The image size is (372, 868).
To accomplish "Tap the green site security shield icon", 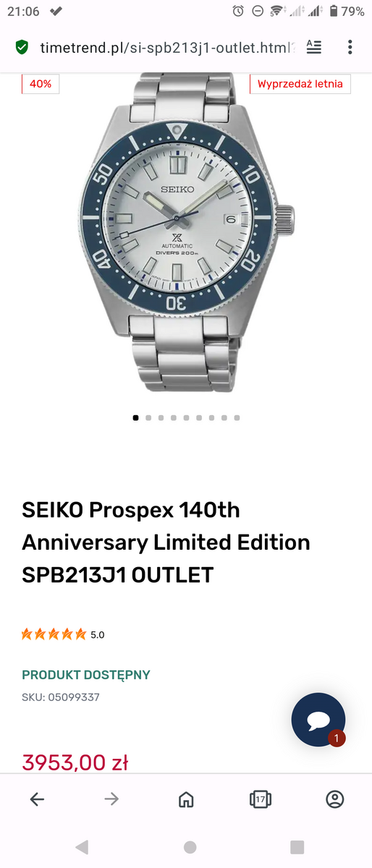I will point(22,48).
